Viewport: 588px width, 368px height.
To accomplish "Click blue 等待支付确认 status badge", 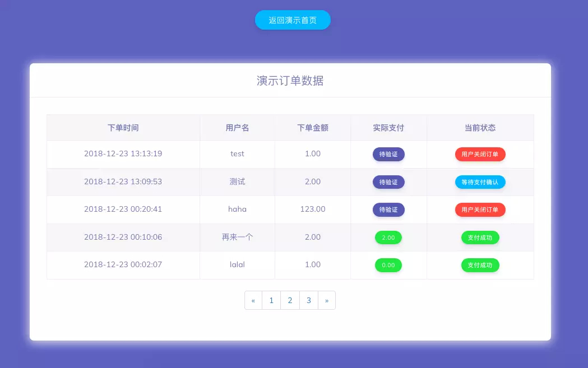I will pos(480,182).
